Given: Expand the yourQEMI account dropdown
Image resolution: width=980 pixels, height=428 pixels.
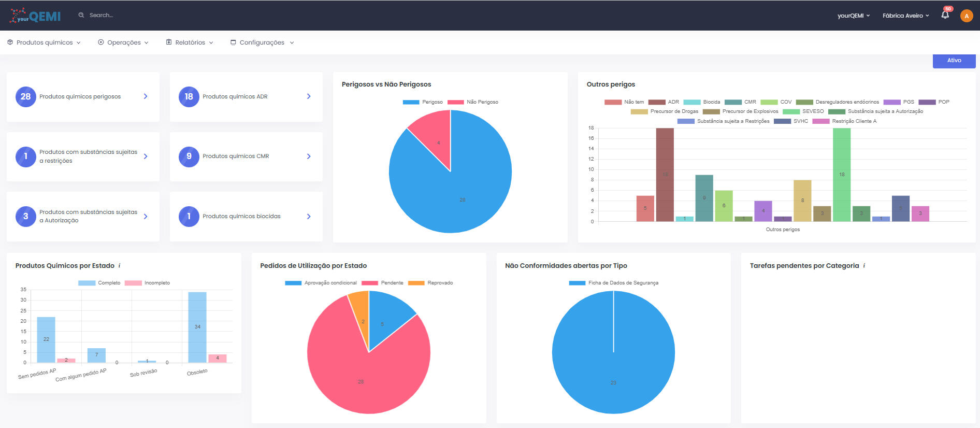Looking at the screenshot, I should click(x=853, y=16).
